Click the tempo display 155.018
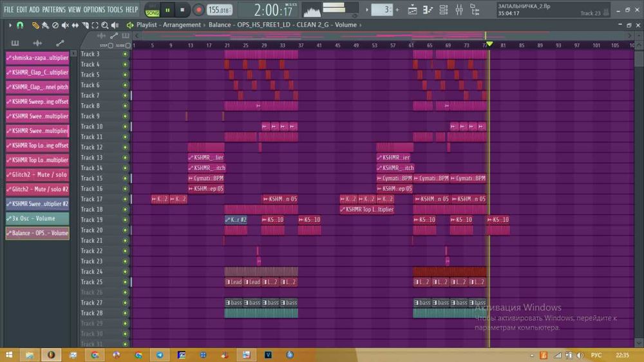This screenshot has height=362, width=644. click(x=220, y=10)
